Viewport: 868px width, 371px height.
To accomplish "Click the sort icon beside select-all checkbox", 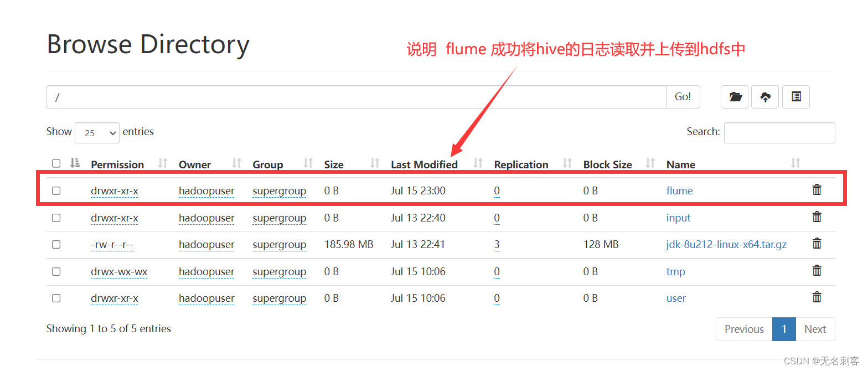I will click(75, 163).
